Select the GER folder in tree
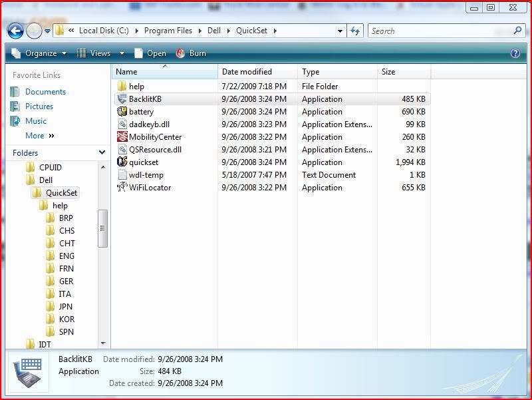This screenshot has height=400, width=532. [66, 281]
